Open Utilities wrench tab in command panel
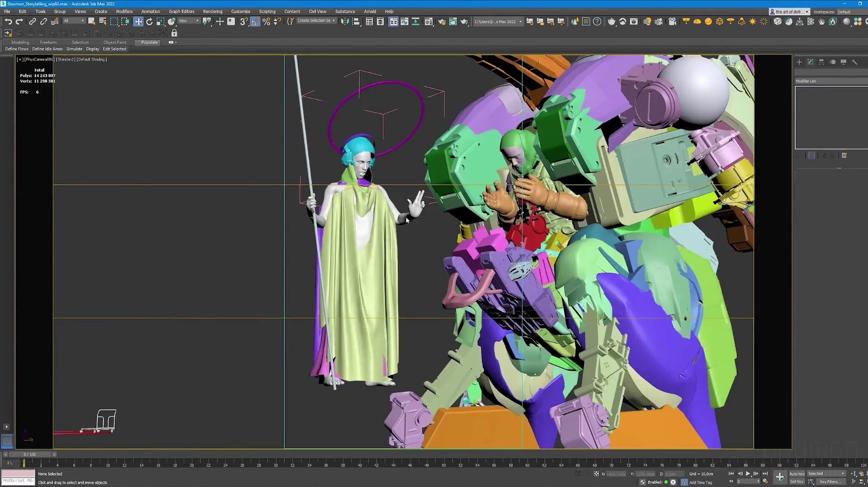Image resolution: width=868 pixels, height=487 pixels. tap(854, 62)
